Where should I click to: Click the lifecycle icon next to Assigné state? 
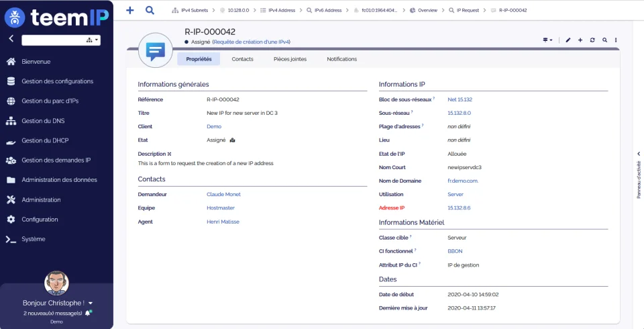coord(233,140)
